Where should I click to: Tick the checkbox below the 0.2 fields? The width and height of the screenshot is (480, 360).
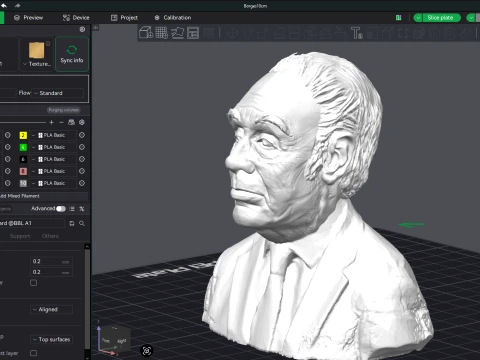click(33, 283)
